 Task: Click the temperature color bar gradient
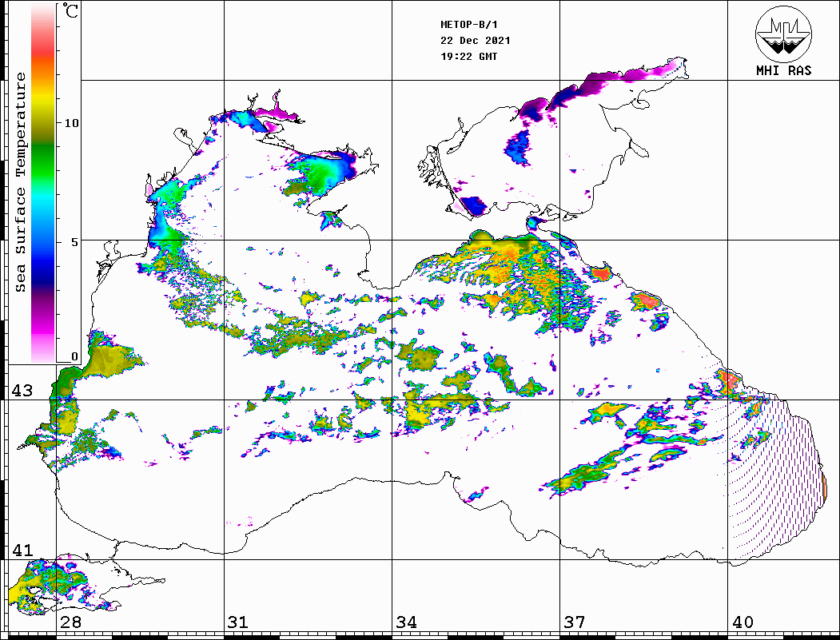[x=43, y=183]
